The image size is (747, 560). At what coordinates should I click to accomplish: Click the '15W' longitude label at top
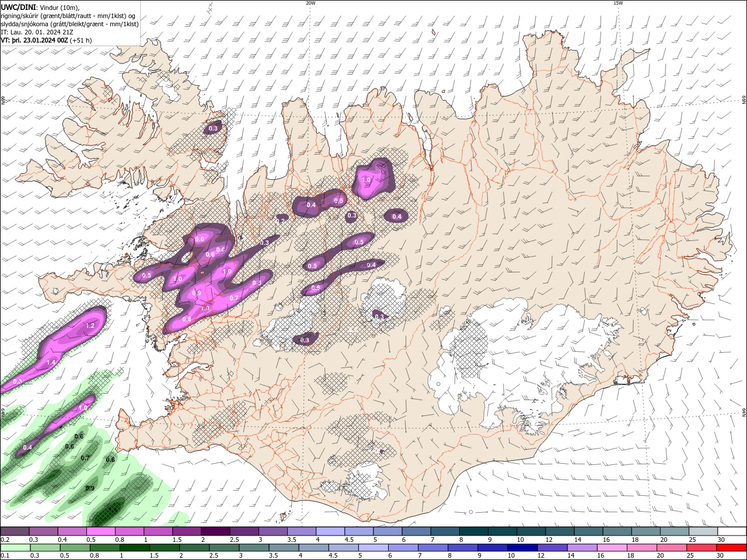point(618,3)
